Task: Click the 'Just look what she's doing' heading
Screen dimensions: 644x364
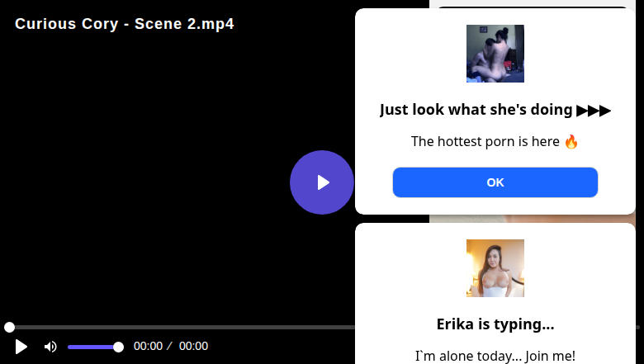Action: 476,110
